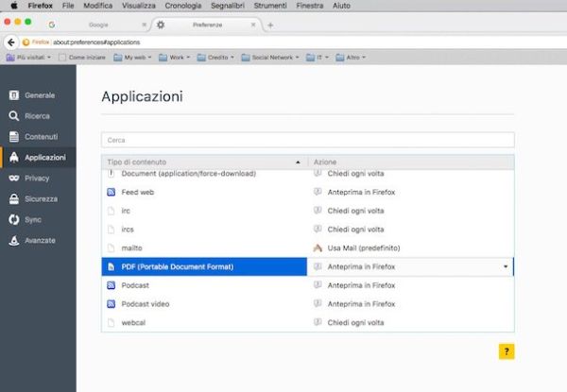567x392 pixels.
Task: Go to the Privacy mask icon section
Action: (38, 178)
